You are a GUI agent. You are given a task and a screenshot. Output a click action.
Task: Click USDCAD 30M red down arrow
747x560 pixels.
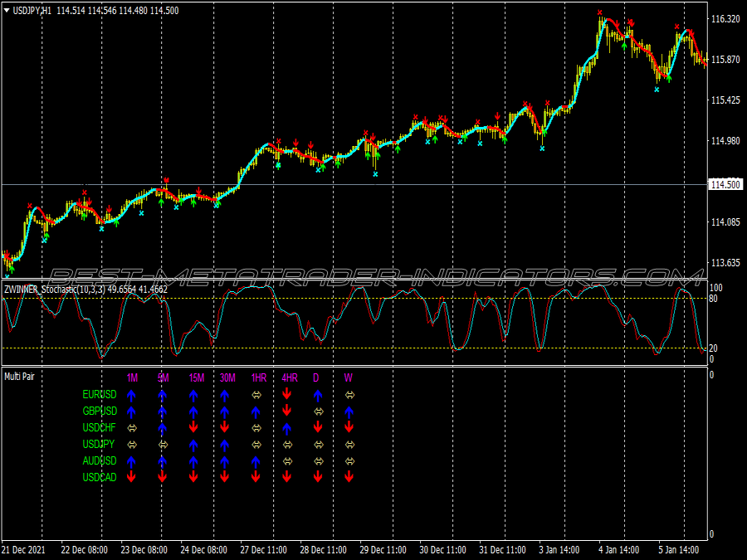pos(225,477)
